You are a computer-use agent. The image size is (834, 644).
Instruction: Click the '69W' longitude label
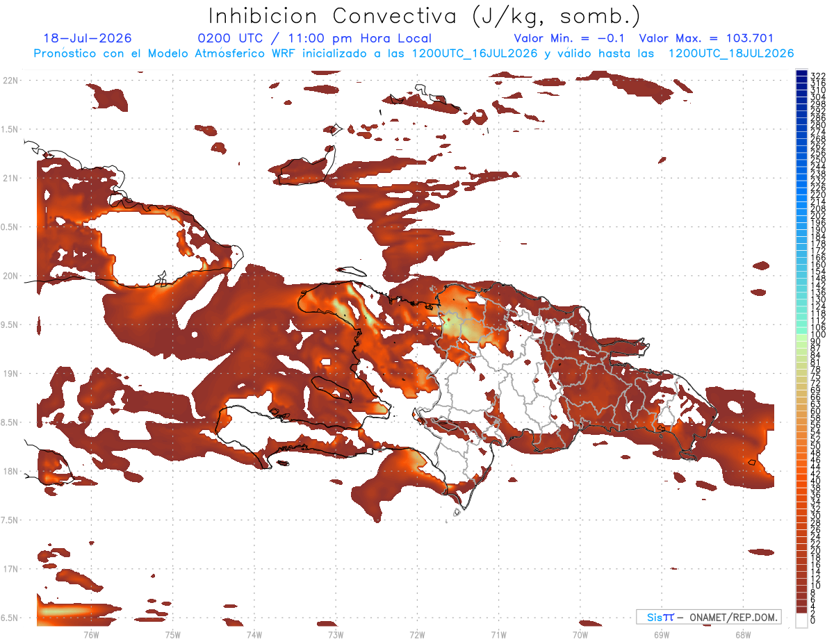pos(661,634)
